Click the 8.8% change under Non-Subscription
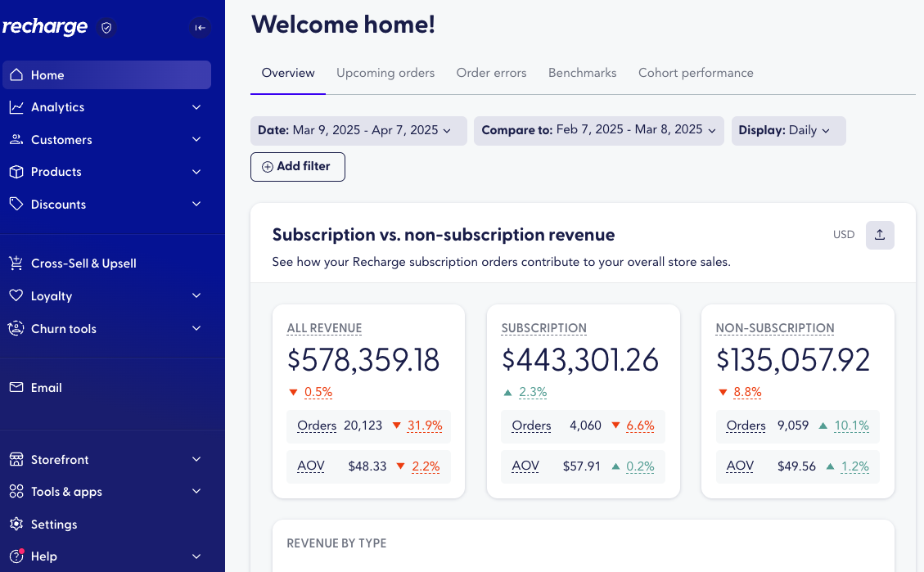This screenshot has height=572, width=924. pos(747,392)
